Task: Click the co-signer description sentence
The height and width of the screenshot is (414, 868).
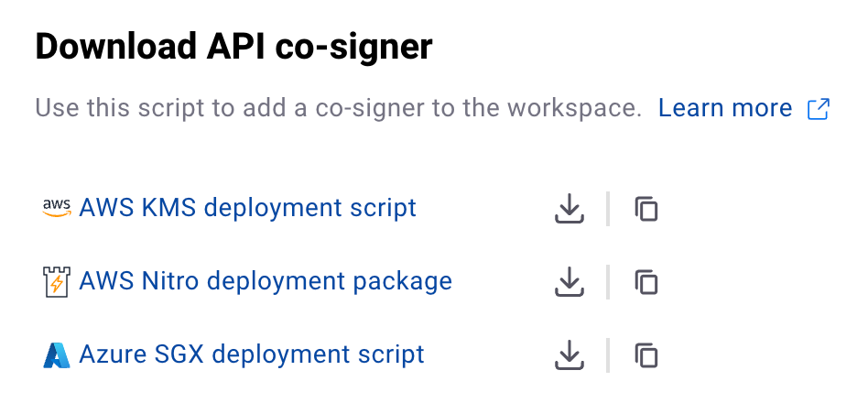Action: click(x=338, y=108)
